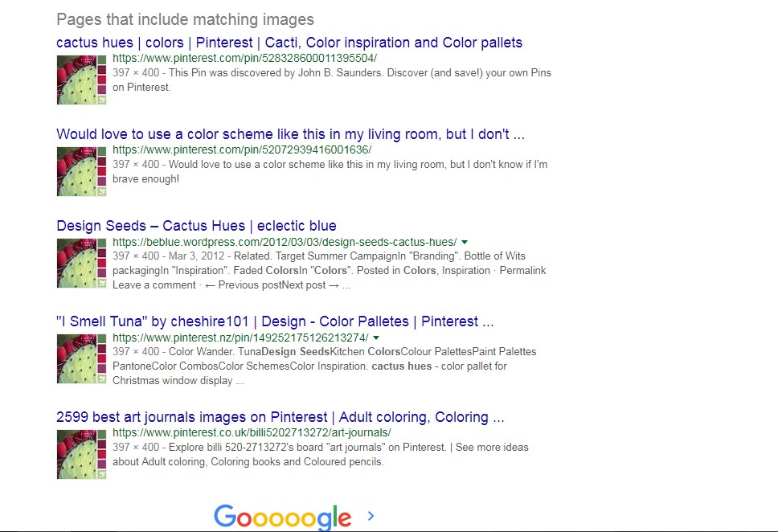Click cactus thumbnail of 'cactus hues | colors' result
This screenshot has height=532, width=778.
(x=81, y=80)
